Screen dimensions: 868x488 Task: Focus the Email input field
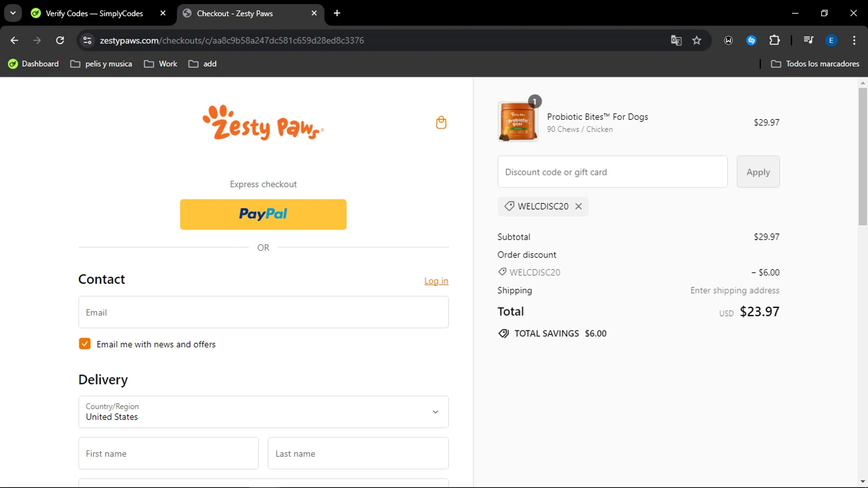[x=263, y=313]
